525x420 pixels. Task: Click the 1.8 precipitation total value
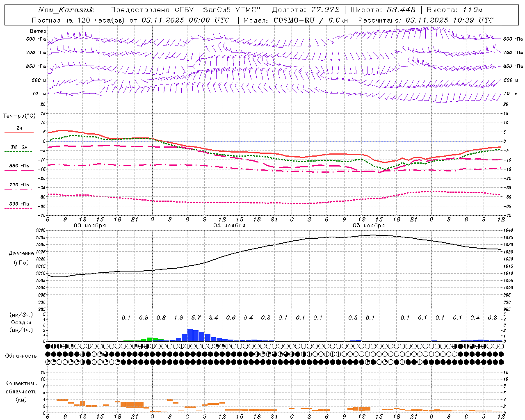178,318
